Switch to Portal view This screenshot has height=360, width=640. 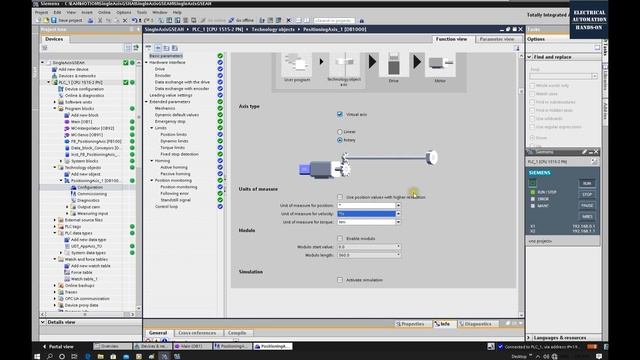coord(58,347)
